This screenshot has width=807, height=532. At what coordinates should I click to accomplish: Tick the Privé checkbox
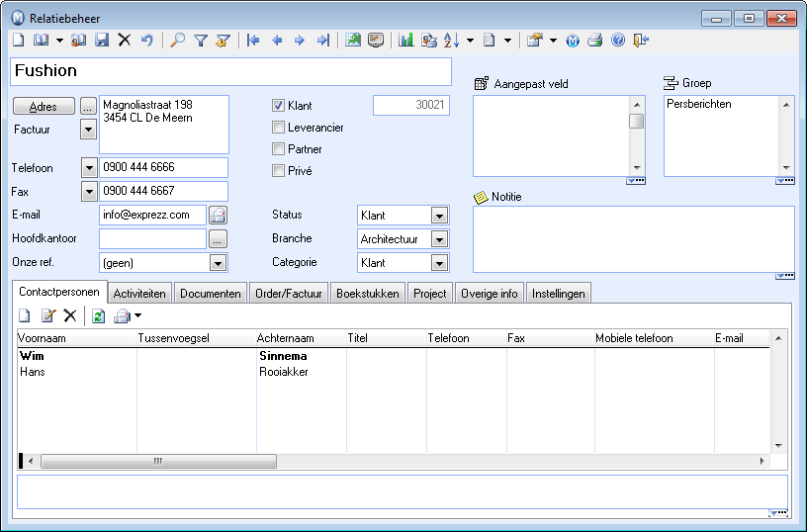tap(279, 171)
